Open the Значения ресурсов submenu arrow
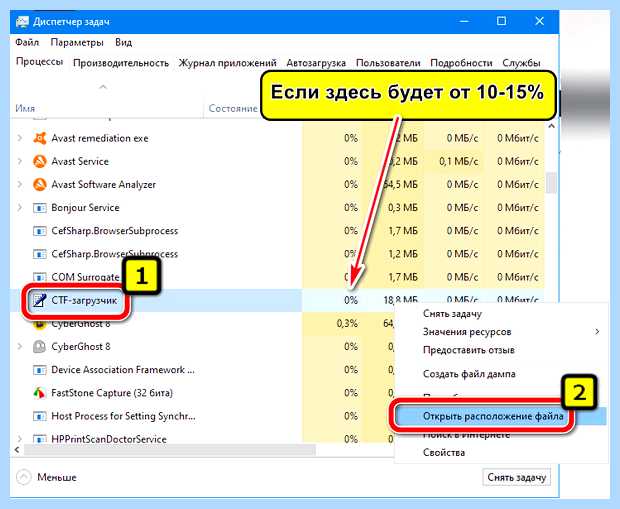620x509 pixels. pyautogui.click(x=597, y=331)
